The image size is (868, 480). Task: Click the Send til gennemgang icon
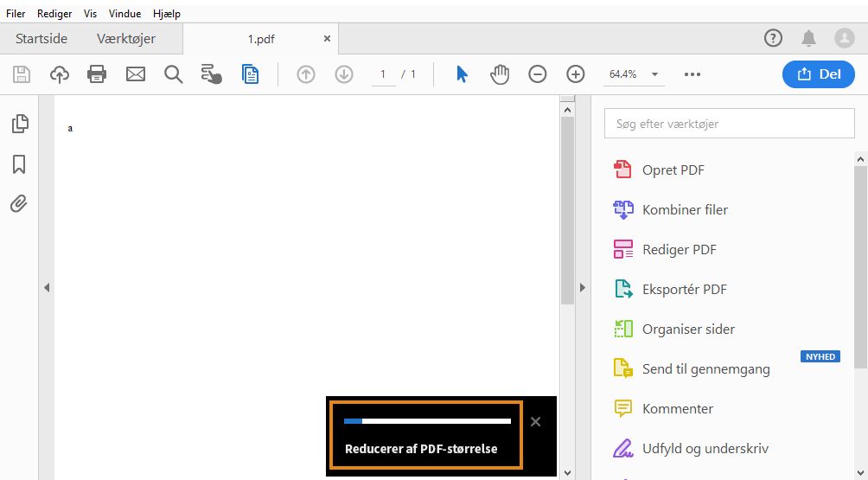(x=623, y=368)
